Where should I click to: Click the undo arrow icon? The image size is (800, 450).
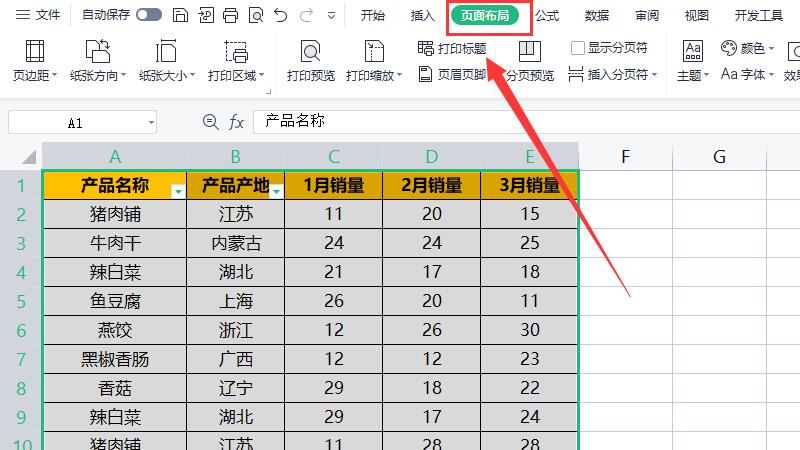281,15
